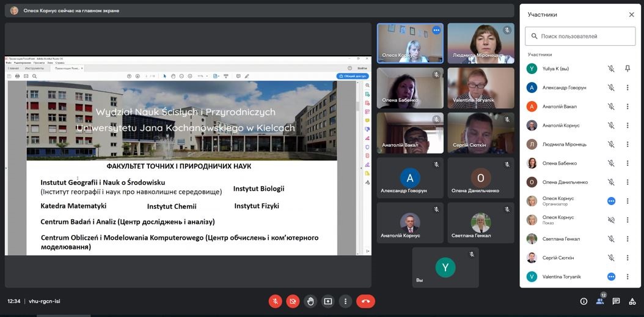
Task: Open options menu for Анатолій Вакал
Action: (x=628, y=106)
